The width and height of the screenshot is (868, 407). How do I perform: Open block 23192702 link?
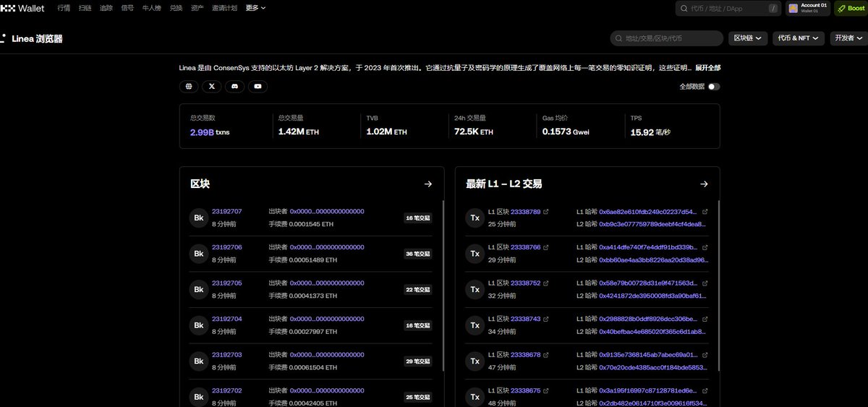tap(226, 390)
